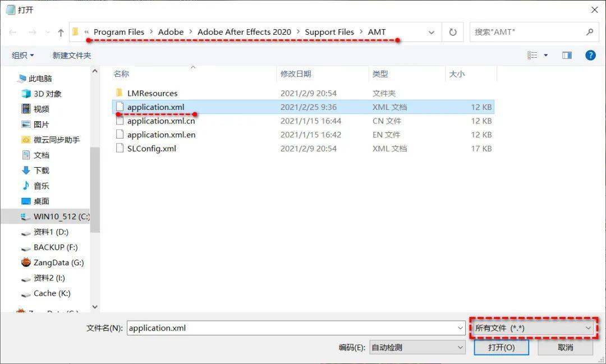Toggle the preview pane

click(567, 56)
